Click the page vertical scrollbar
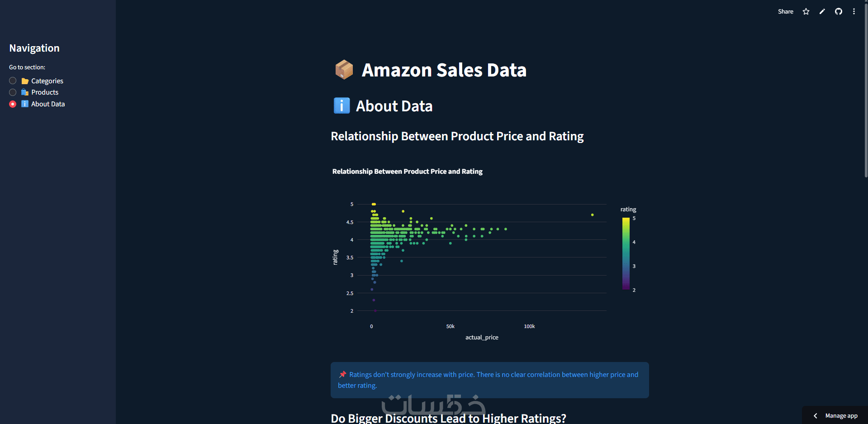The image size is (868, 424). click(x=866, y=91)
